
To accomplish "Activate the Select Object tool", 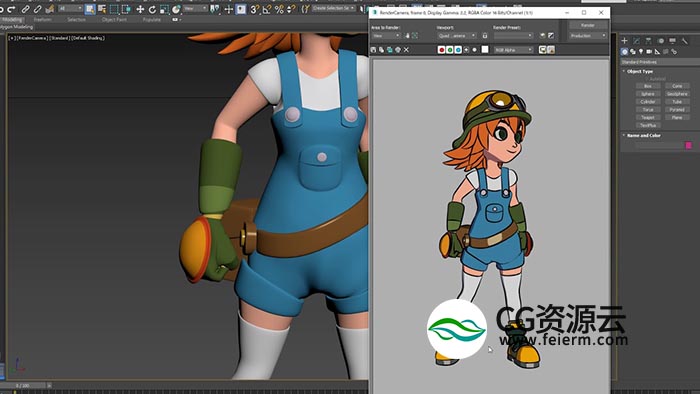I will point(90,9).
